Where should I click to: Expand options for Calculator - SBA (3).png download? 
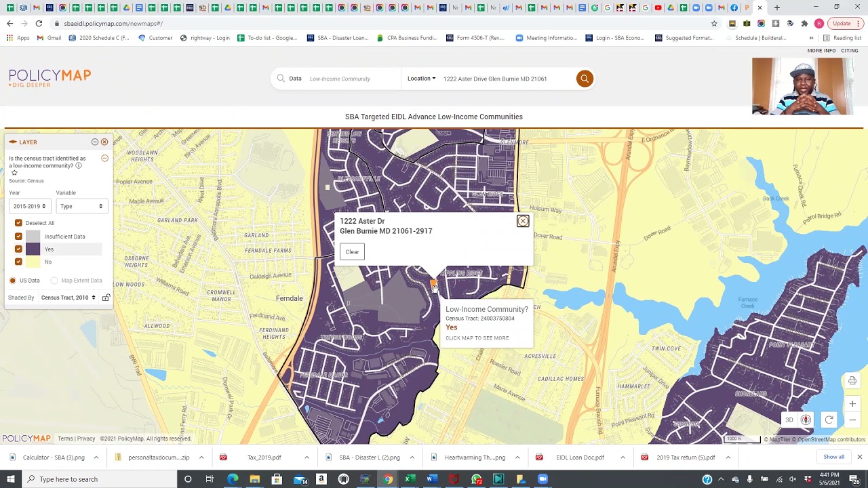point(96,457)
